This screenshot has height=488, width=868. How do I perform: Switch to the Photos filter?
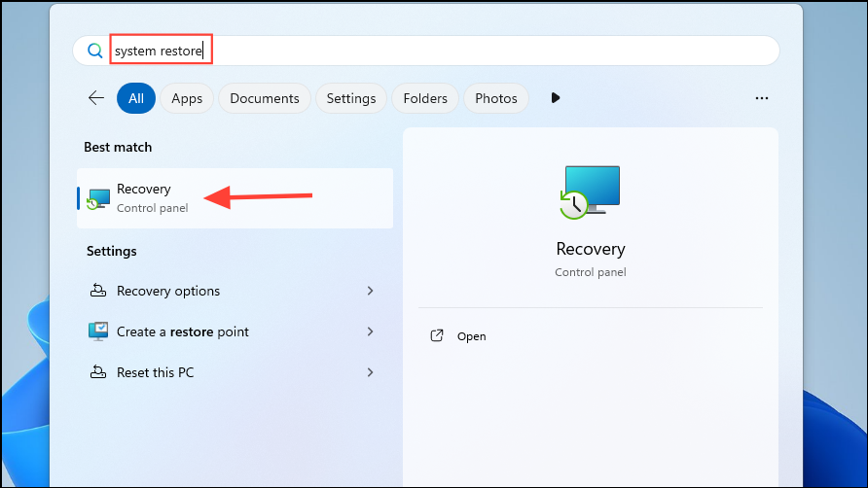click(496, 98)
